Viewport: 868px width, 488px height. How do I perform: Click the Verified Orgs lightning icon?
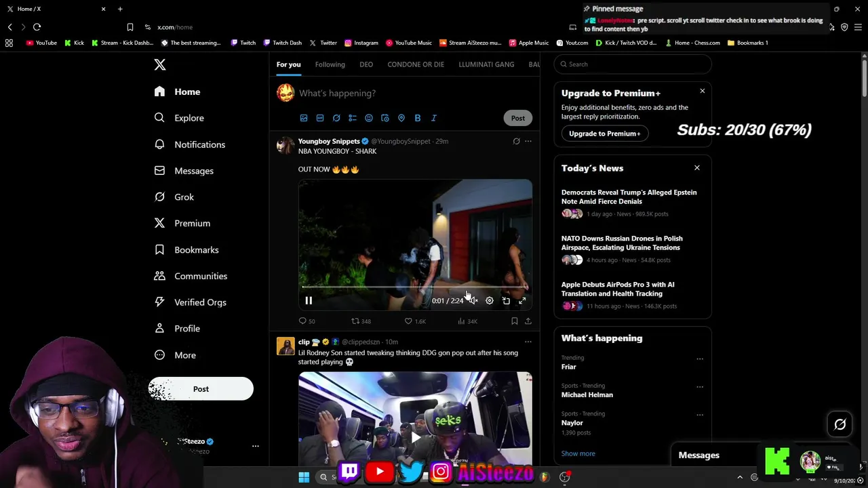159,302
